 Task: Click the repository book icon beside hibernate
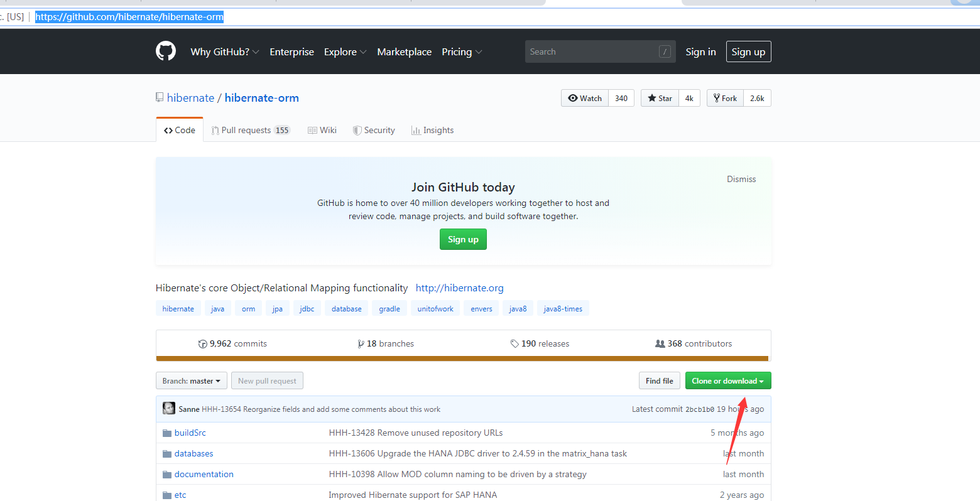tap(160, 97)
